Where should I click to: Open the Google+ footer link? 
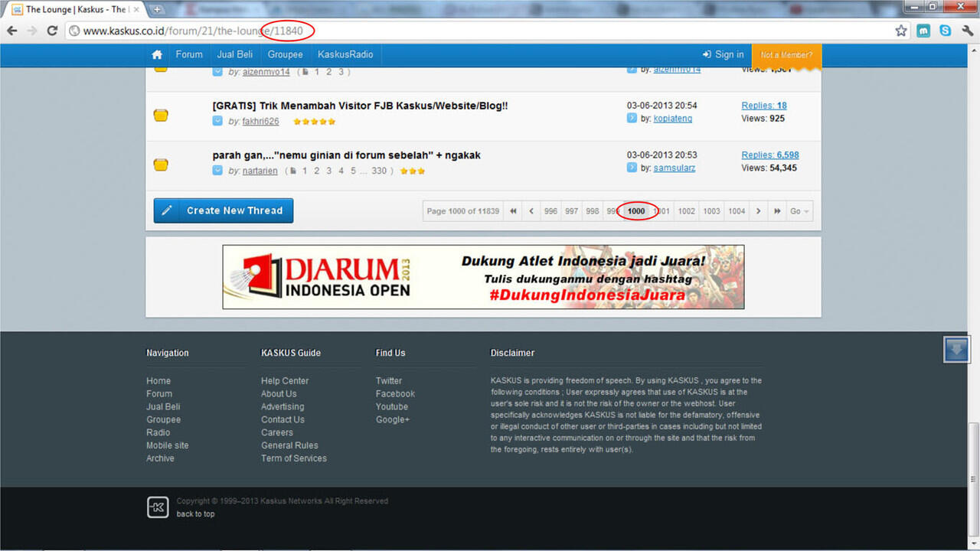(393, 420)
